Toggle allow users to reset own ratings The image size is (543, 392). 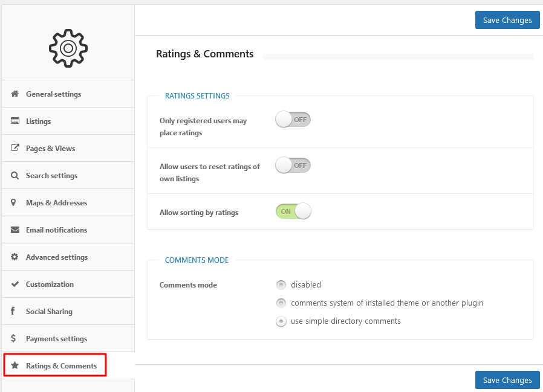pyautogui.click(x=293, y=165)
